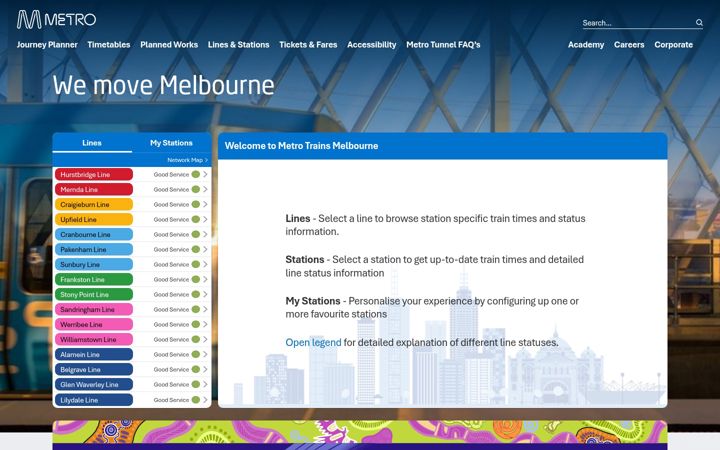Open legend link for line statuses
Image resolution: width=720 pixels, height=450 pixels.
click(x=313, y=343)
